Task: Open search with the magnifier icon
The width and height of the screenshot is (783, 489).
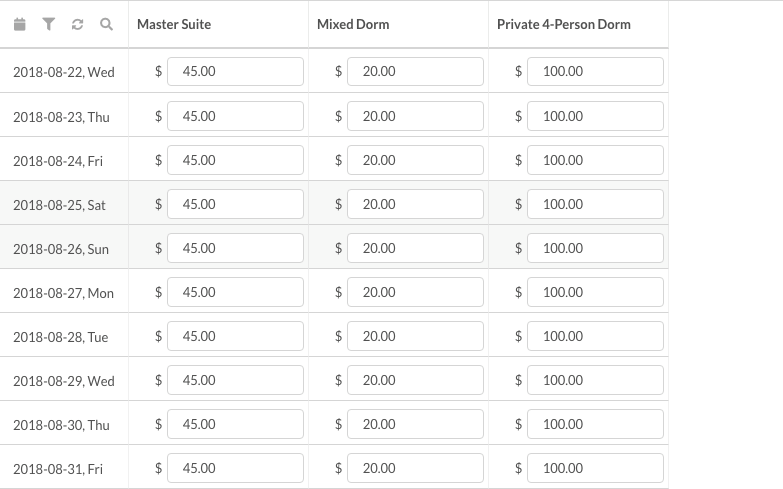Action: [106, 24]
